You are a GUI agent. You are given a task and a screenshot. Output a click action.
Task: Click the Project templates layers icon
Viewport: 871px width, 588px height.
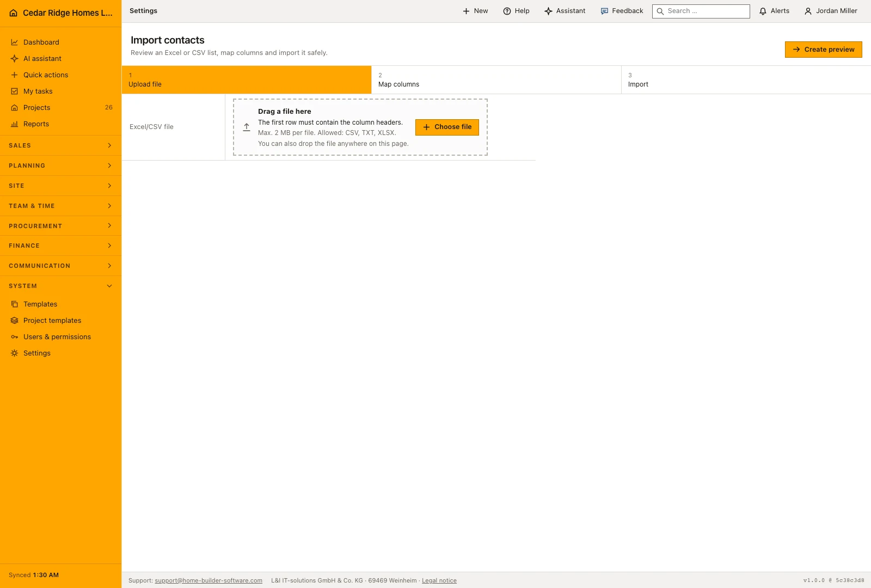[15, 321]
